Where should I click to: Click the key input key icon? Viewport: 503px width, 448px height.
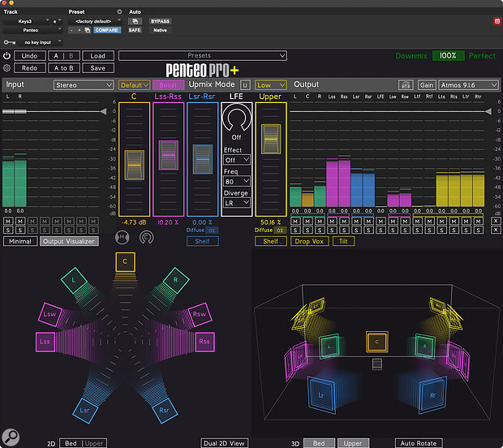click(10, 42)
